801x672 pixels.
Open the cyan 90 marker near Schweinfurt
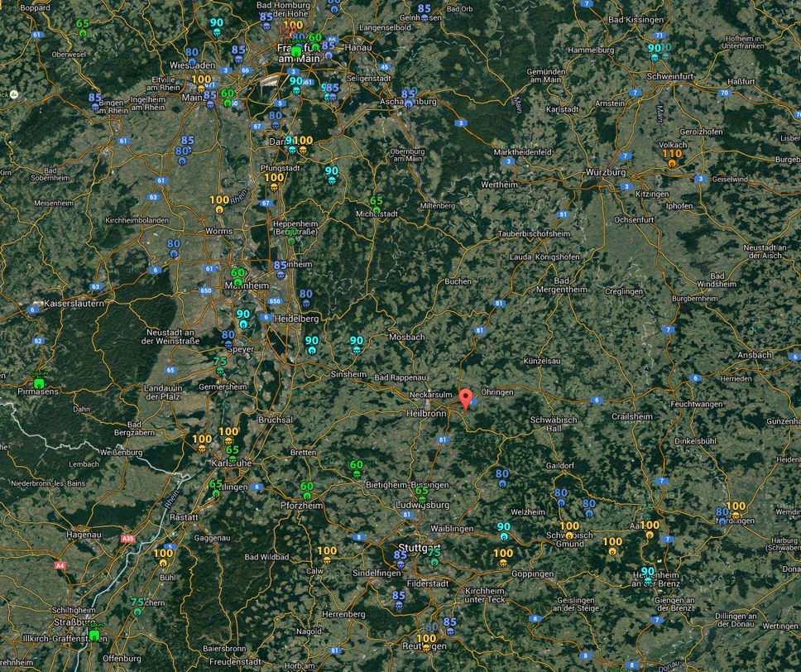click(x=655, y=52)
